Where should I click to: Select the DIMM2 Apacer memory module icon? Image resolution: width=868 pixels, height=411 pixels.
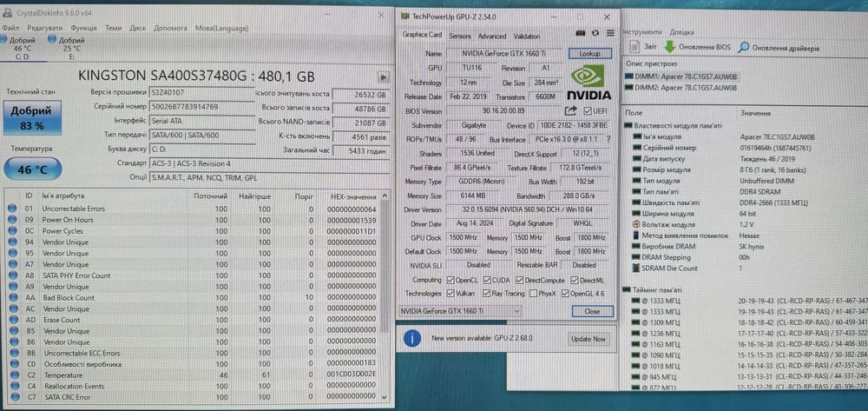click(x=628, y=88)
